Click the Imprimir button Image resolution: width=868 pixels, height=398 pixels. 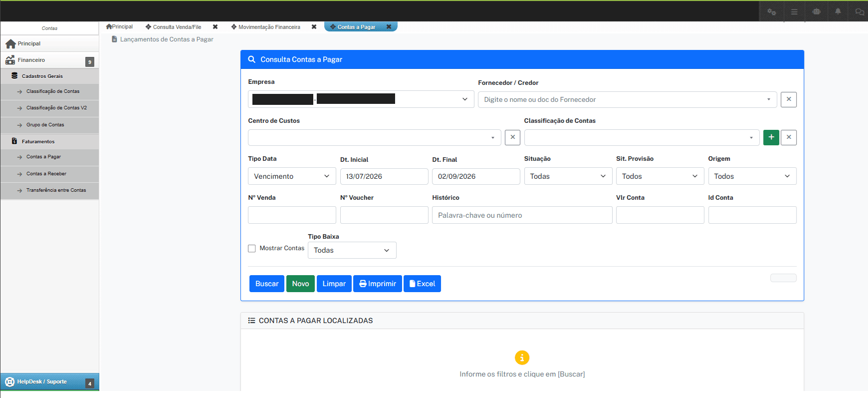pos(378,284)
